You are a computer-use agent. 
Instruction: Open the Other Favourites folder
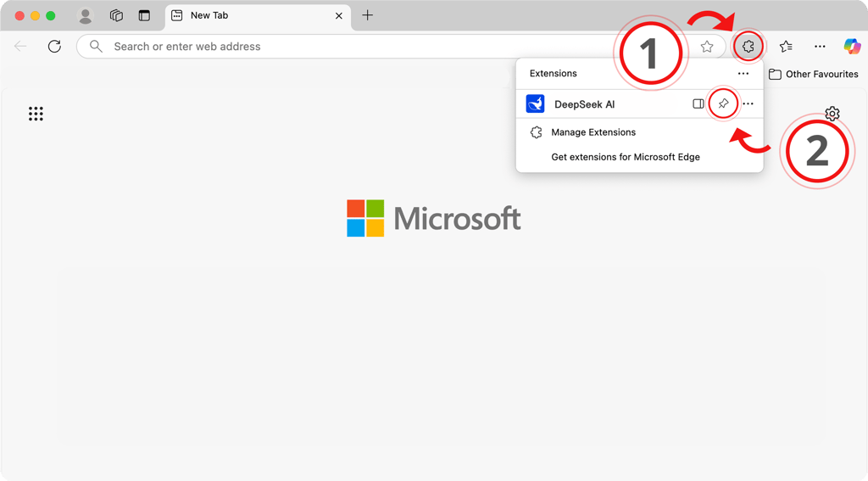click(813, 75)
